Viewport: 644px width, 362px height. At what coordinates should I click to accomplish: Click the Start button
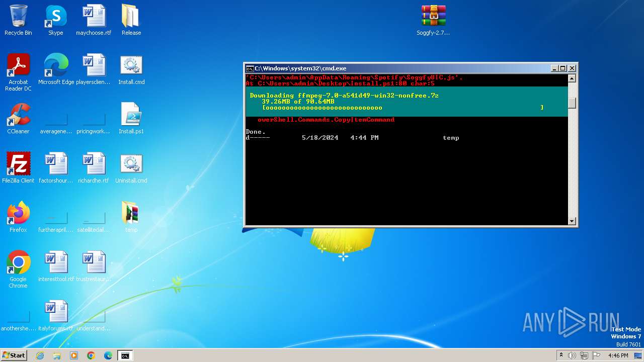point(14,355)
